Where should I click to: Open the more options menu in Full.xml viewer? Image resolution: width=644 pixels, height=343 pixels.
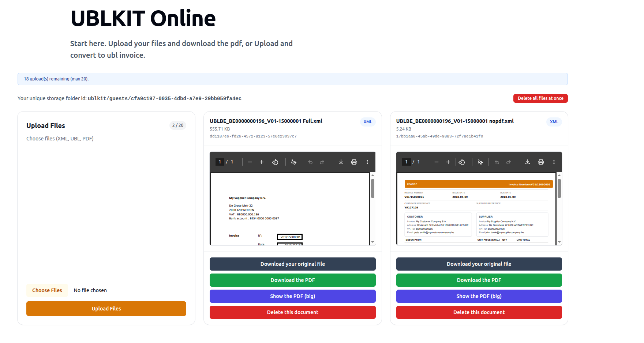point(367,162)
